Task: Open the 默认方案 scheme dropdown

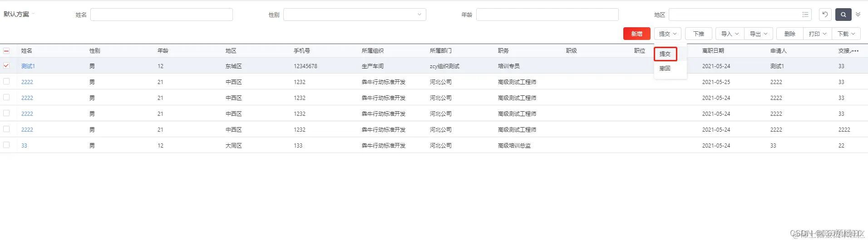Action: [19, 14]
